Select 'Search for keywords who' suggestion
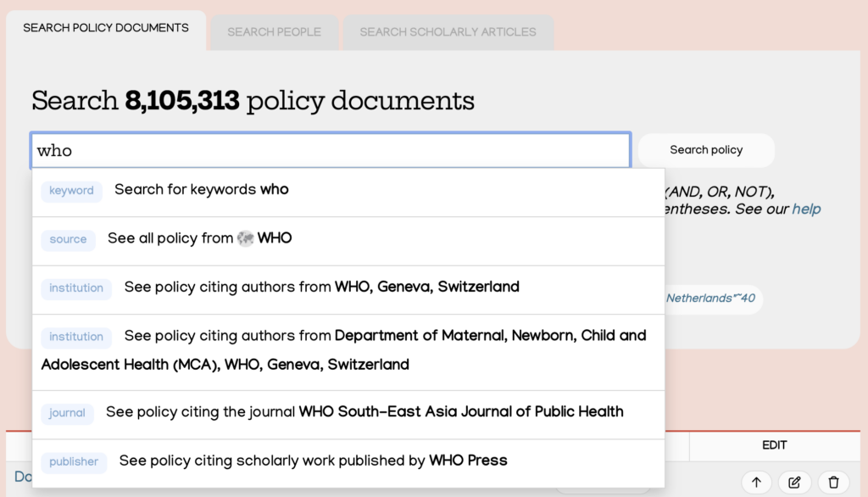868x497 pixels. [348, 192]
